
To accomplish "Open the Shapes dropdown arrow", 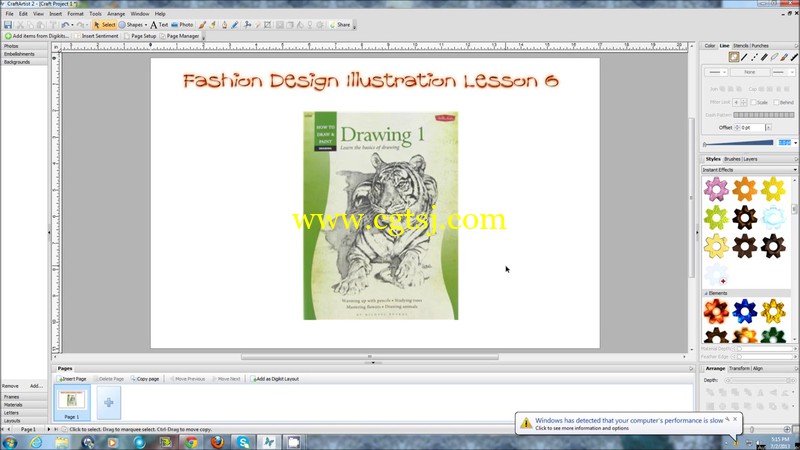I will tap(145, 24).
